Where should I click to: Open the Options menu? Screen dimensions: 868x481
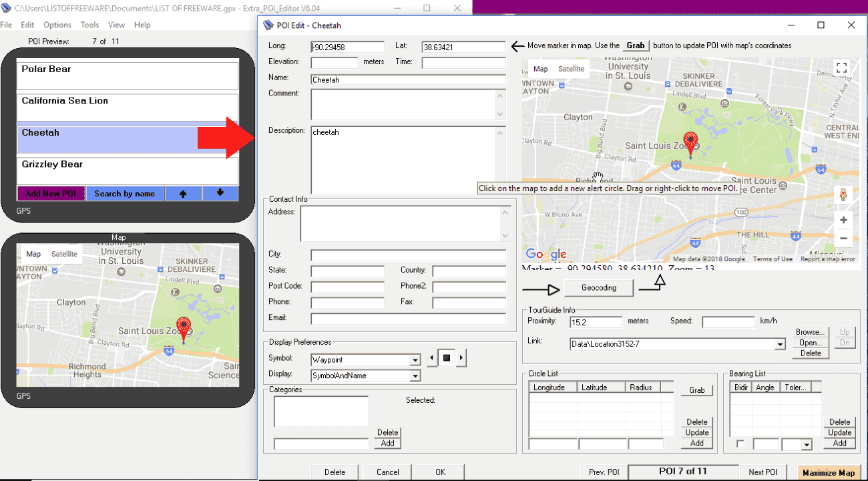(x=57, y=25)
